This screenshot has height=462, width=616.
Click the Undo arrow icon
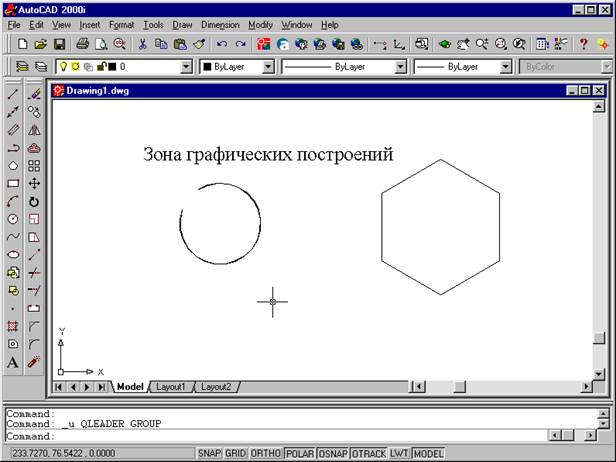point(221,44)
